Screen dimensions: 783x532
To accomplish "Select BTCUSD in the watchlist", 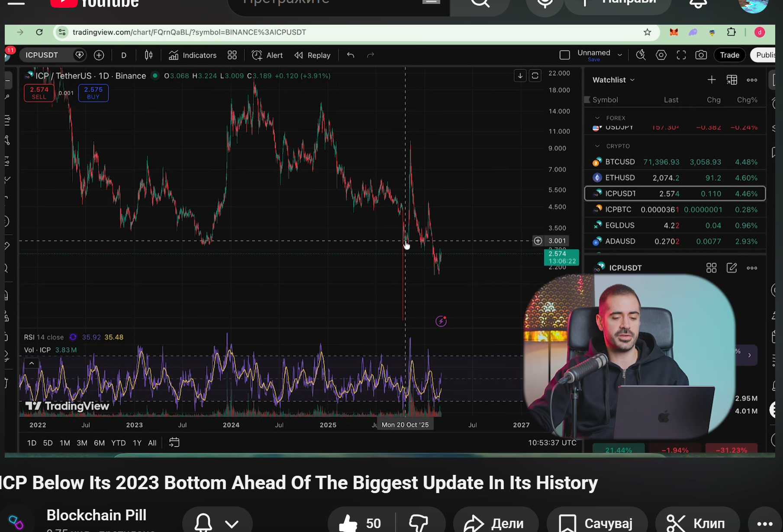I will 675,162.
